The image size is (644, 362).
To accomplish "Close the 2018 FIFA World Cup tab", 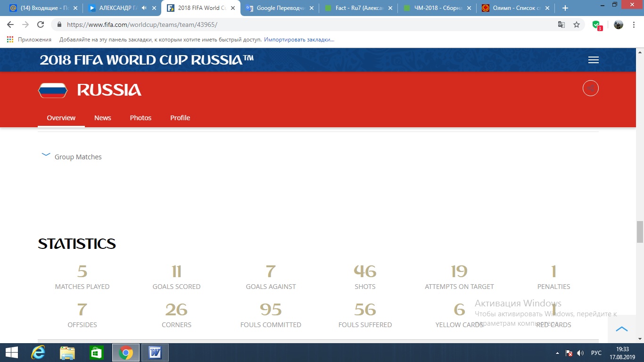I will (x=232, y=8).
